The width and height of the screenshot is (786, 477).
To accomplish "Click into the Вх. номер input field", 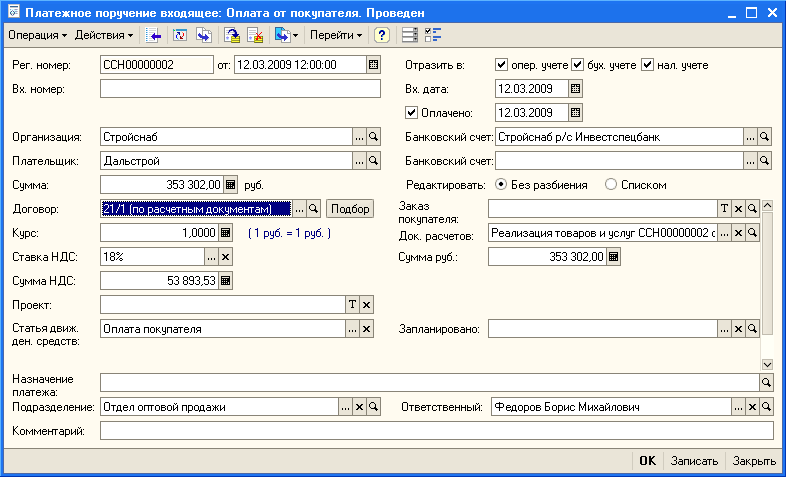I will click(x=240, y=89).
